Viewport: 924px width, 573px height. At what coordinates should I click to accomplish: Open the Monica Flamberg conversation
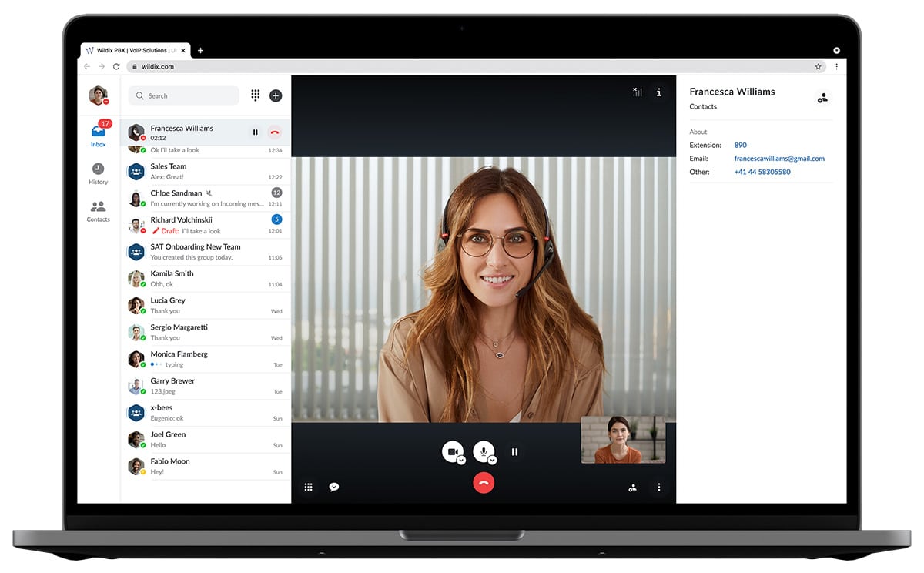[206, 359]
